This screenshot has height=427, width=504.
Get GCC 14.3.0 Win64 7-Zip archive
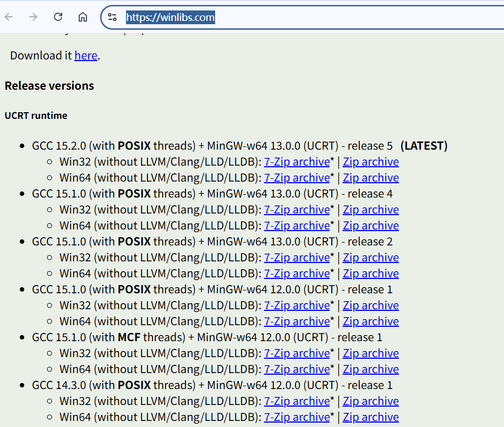tap(297, 417)
